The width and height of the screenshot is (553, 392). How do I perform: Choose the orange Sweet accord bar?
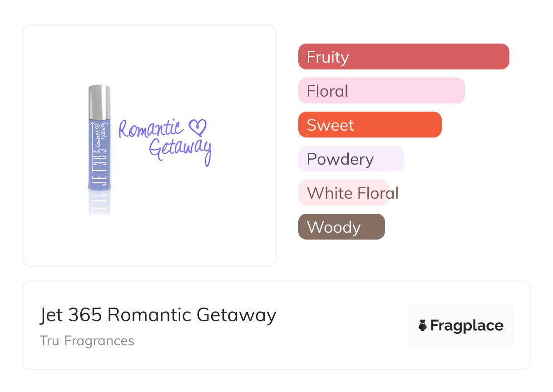370,125
